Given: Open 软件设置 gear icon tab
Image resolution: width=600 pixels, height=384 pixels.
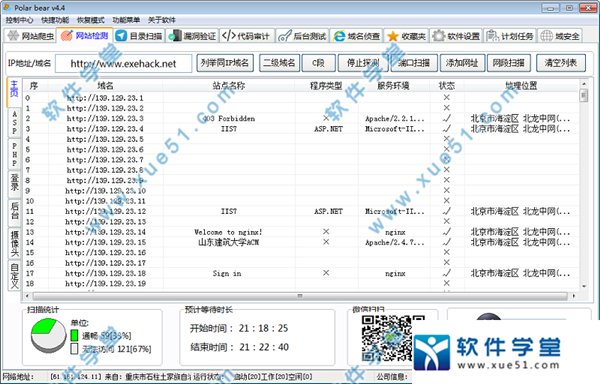Looking at the screenshot, I should (x=438, y=36).
